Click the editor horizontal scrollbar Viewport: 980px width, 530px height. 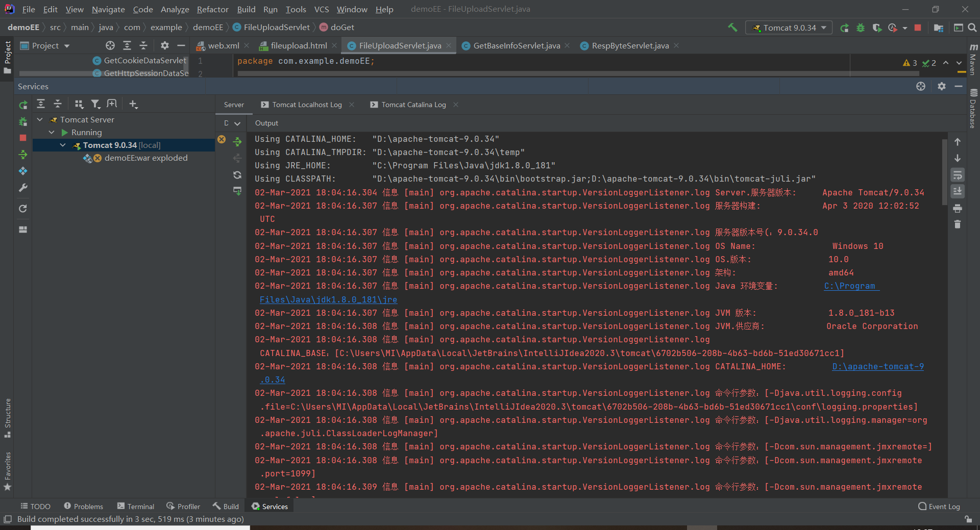point(578,73)
